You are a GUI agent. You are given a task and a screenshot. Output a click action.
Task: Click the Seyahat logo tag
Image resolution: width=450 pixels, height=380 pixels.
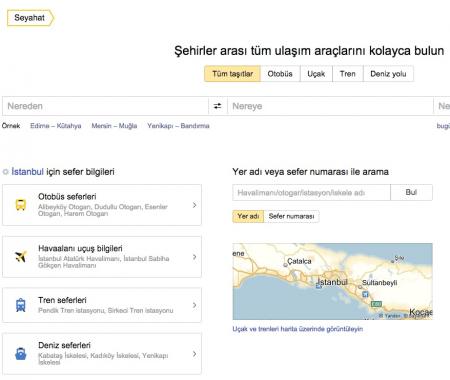tap(30, 18)
